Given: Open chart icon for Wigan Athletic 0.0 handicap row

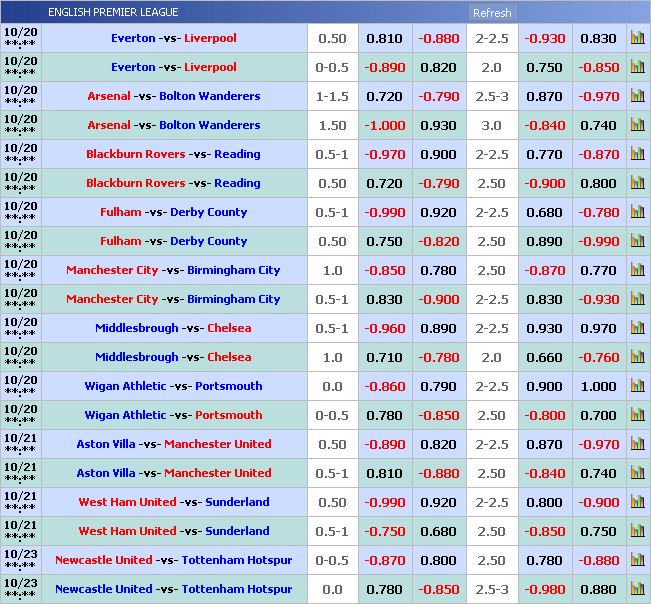Looking at the screenshot, I should click(x=637, y=386).
